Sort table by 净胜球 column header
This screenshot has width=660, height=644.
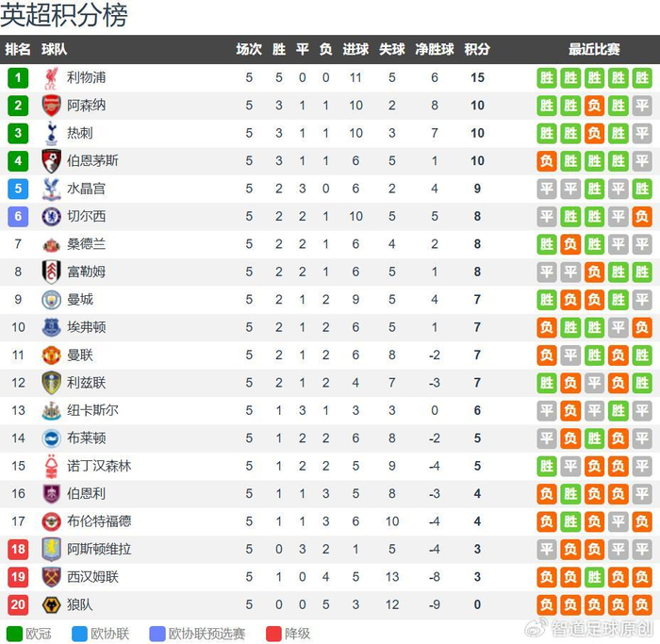(x=435, y=50)
